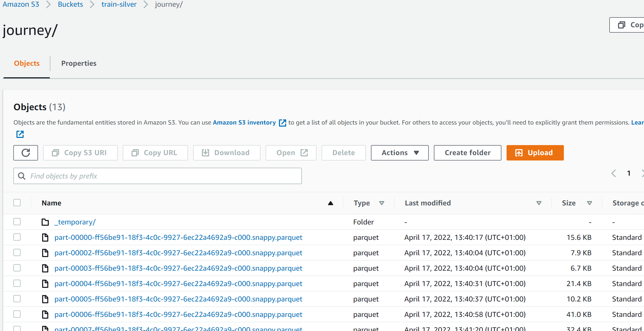644x331 pixels.
Task: Click the search magnifier icon in prefix field
Action: pyautogui.click(x=22, y=176)
